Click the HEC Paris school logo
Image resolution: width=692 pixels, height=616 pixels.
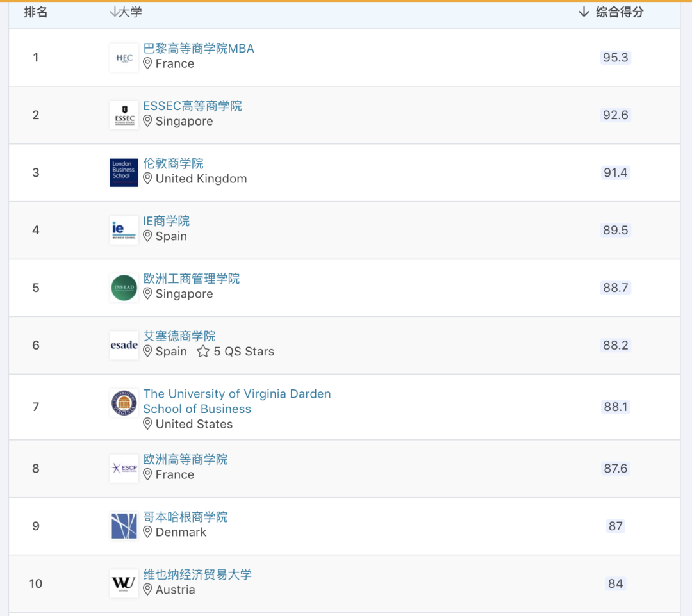124,58
